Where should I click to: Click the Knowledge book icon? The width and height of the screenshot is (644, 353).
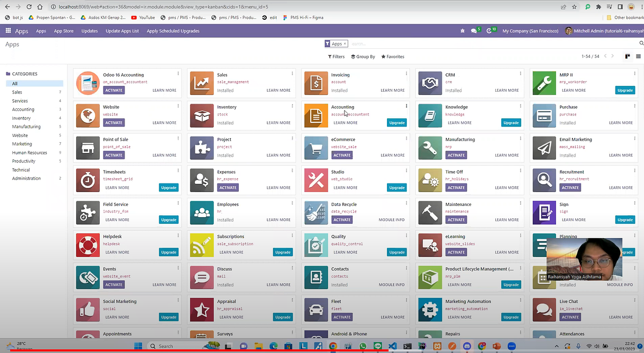[x=430, y=115]
